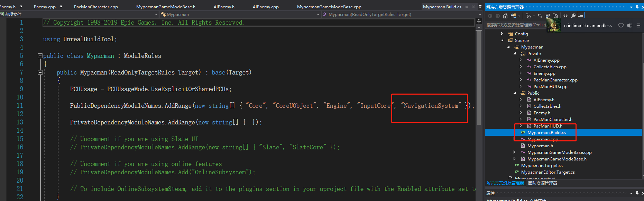Viewport: 644px width, 201px height.
Task: Click the editor split window handle
Action: click(x=479, y=21)
